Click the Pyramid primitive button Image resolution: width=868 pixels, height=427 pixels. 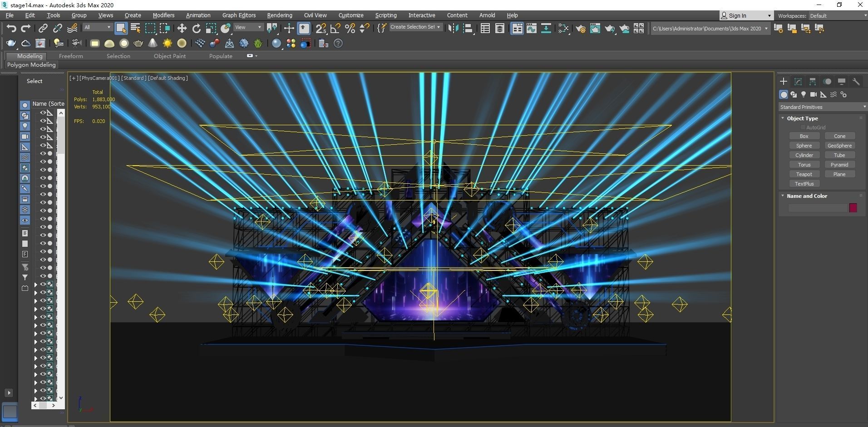coord(839,165)
